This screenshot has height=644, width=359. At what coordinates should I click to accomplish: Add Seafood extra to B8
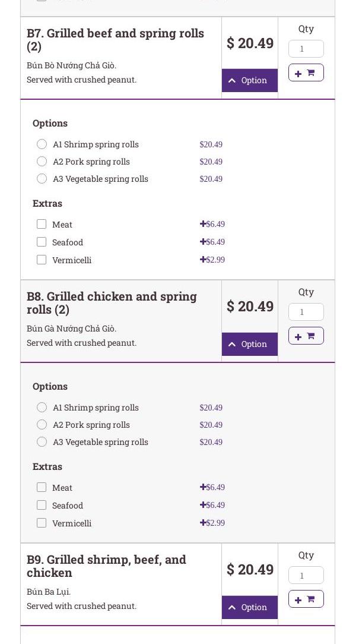[x=42, y=505]
